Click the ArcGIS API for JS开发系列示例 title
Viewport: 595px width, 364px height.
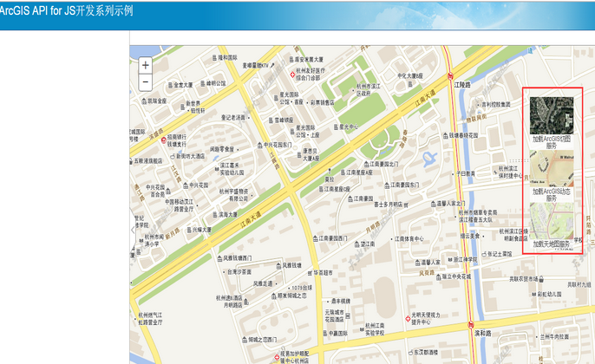pos(66,10)
